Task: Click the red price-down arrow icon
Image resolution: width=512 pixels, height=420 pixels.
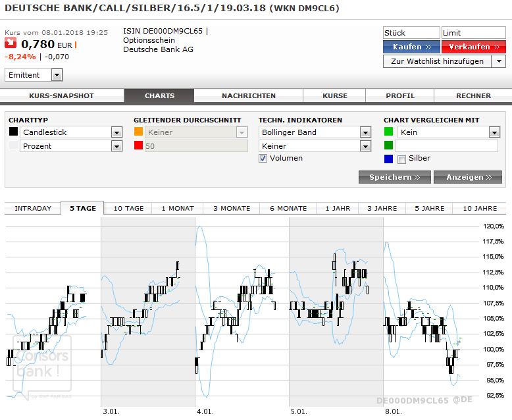Action: coord(11,44)
